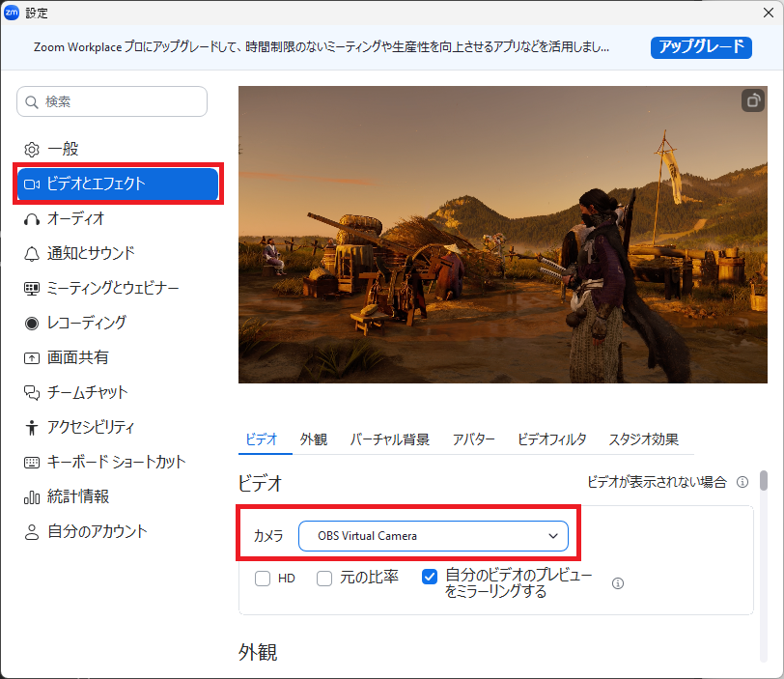The height and width of the screenshot is (679, 784).
Task: Select the Team Chat bubble icon
Action: pyautogui.click(x=31, y=393)
